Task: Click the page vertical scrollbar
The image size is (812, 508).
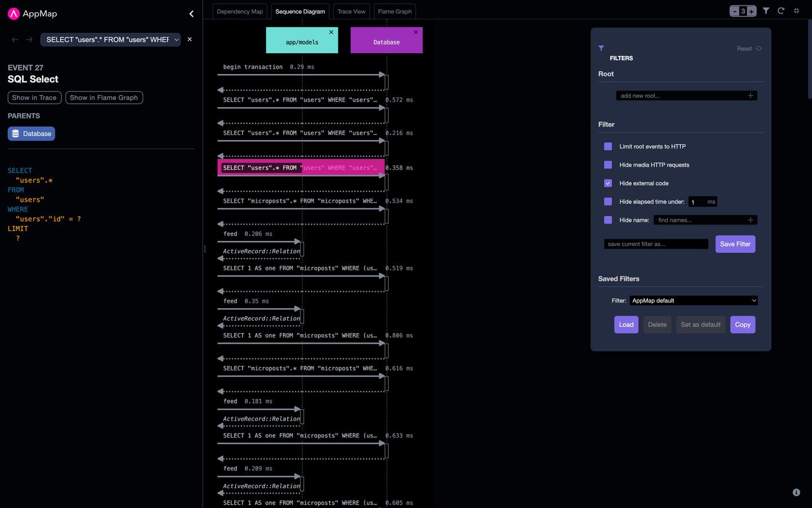Action: pos(810,59)
